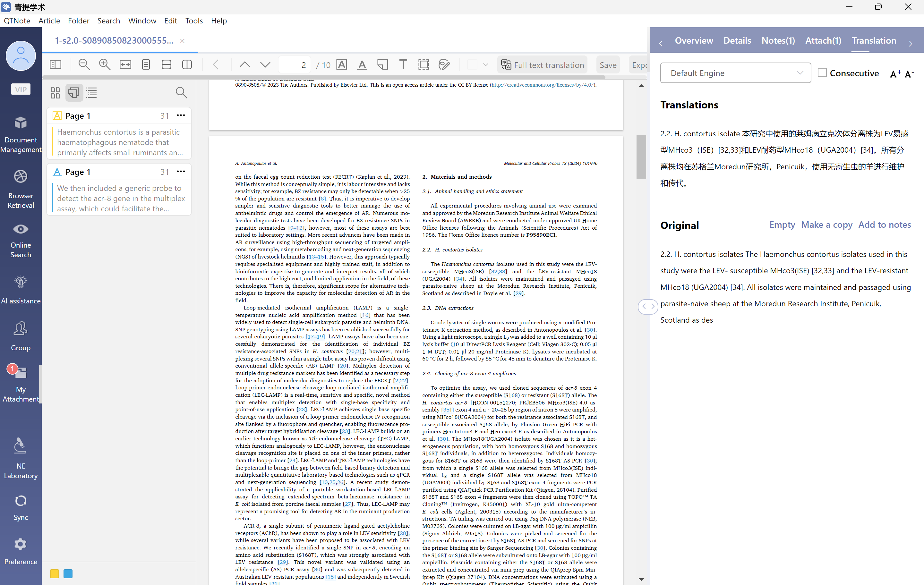Search within the annotations panel
Viewport: 924px width, 585px height.
pyautogui.click(x=181, y=92)
